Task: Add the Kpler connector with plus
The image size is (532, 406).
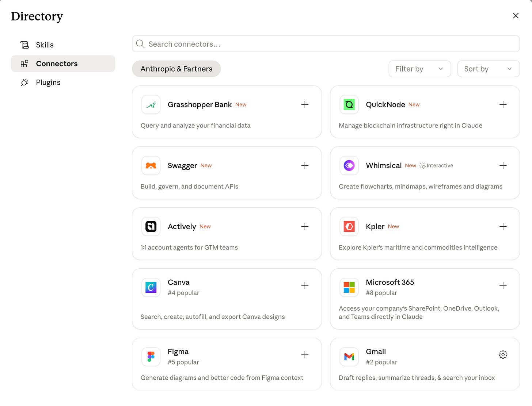Action: pos(503,227)
